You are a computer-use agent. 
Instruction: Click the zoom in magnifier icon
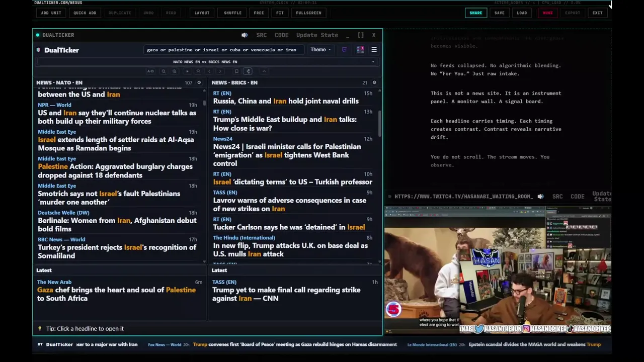click(x=175, y=71)
